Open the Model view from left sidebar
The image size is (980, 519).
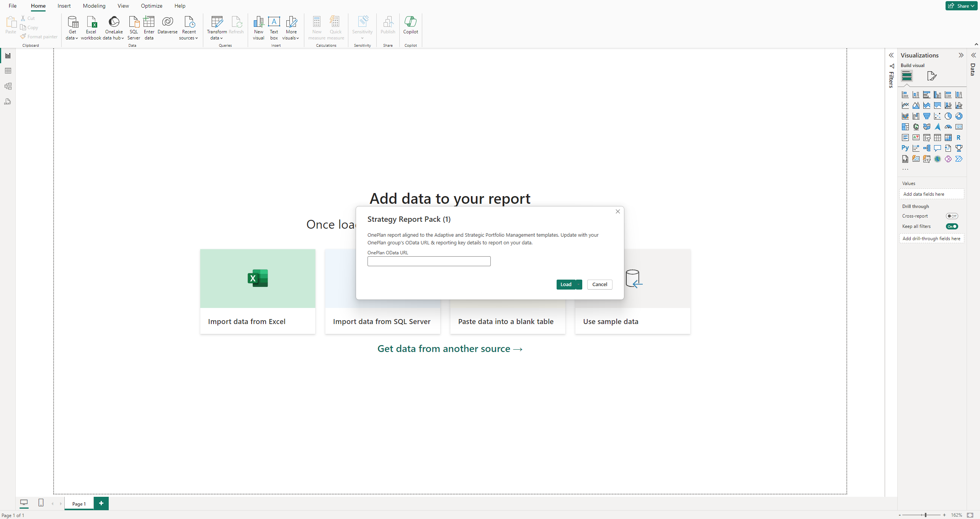pyautogui.click(x=8, y=86)
